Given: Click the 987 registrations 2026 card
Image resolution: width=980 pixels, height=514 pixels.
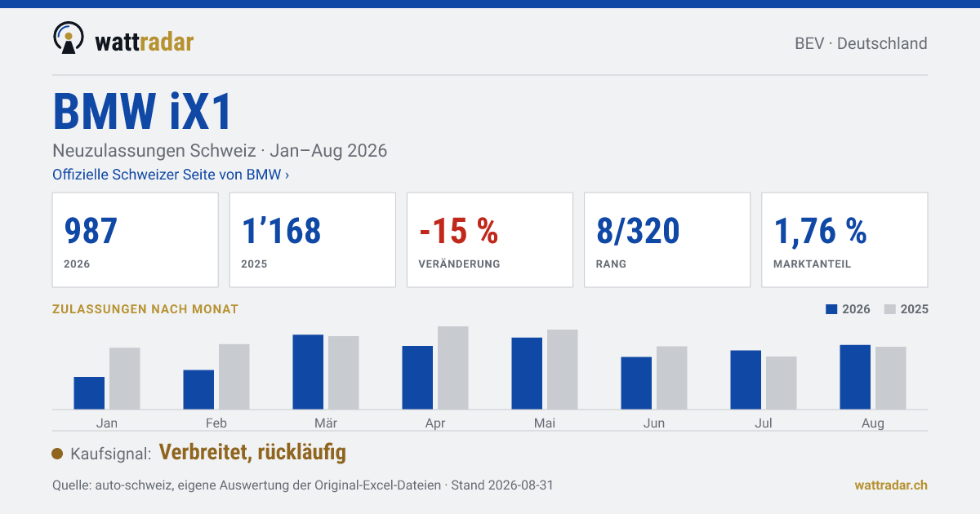Looking at the screenshot, I should 136,240.
